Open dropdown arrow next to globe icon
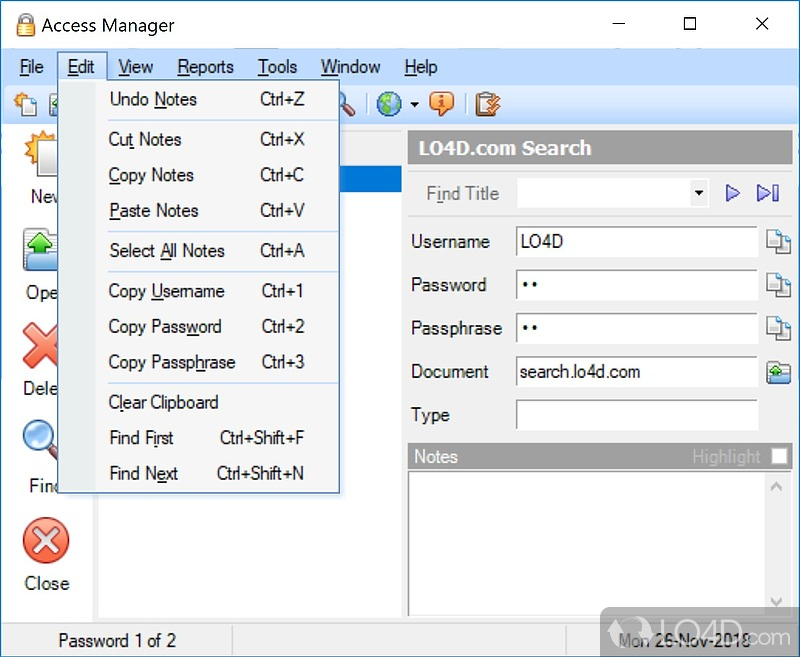800x657 pixels. [414, 105]
